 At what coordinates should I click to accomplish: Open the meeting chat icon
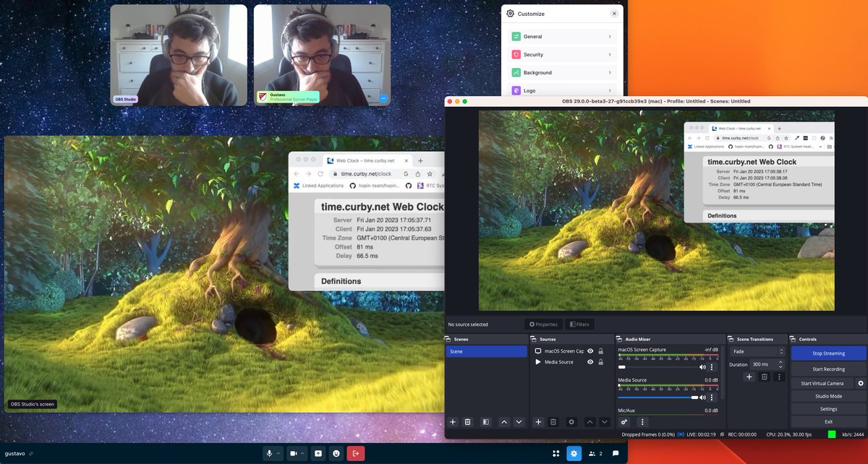616,453
